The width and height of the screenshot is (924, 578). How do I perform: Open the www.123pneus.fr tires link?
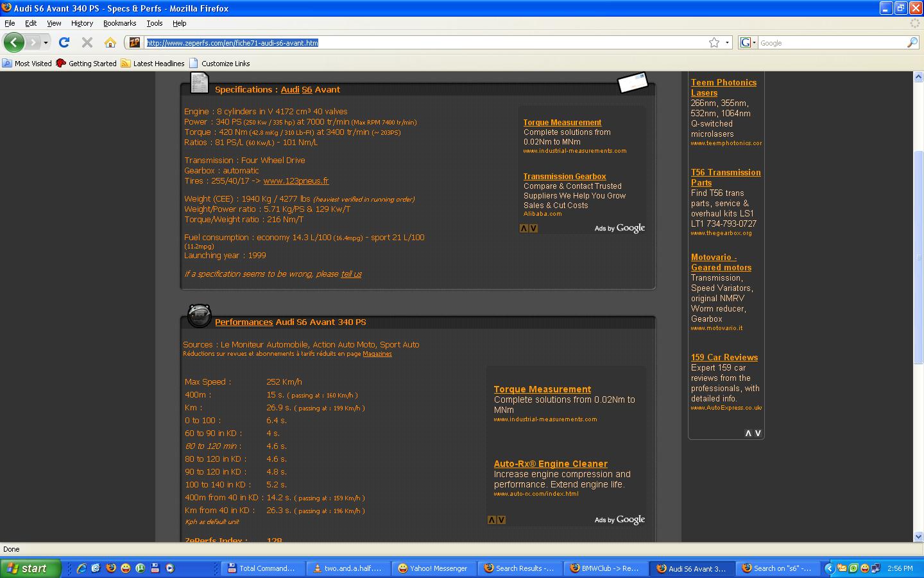[x=296, y=181]
